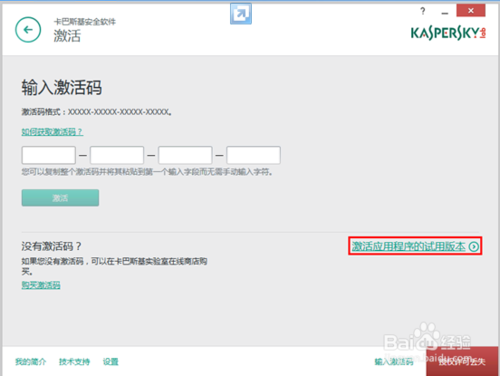Focus the fourth activation code field
The image size is (500, 376).
[x=253, y=155]
